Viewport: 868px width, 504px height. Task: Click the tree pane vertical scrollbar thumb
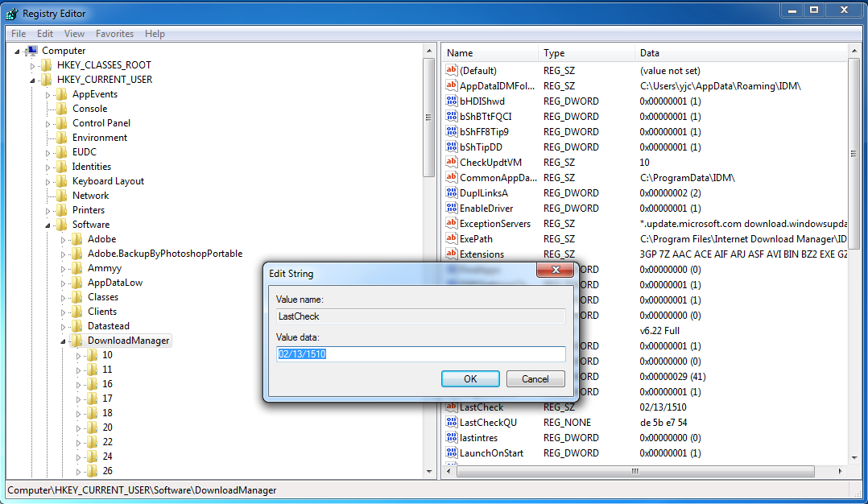click(x=428, y=118)
